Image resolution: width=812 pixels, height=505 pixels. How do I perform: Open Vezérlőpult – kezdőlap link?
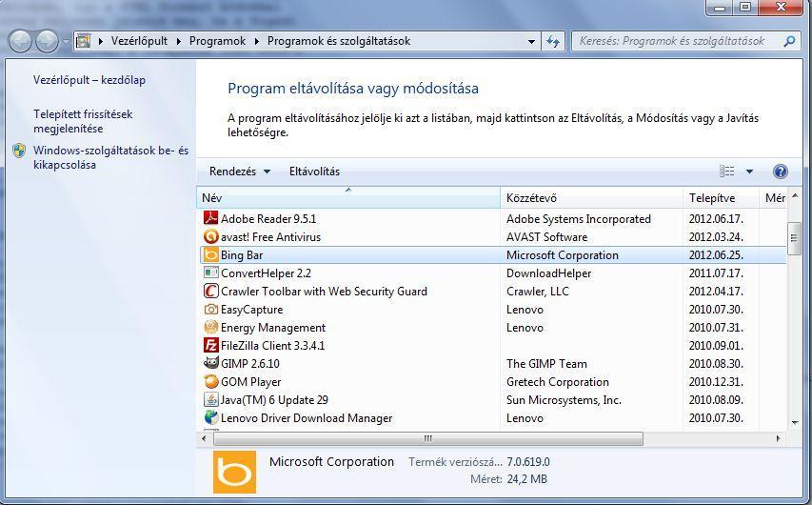pos(89,80)
